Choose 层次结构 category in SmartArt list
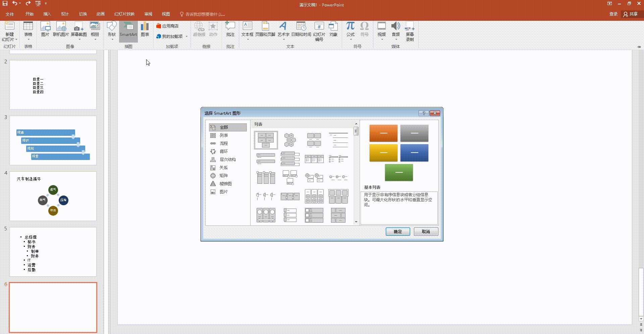The height and width of the screenshot is (334, 644). coord(227,160)
